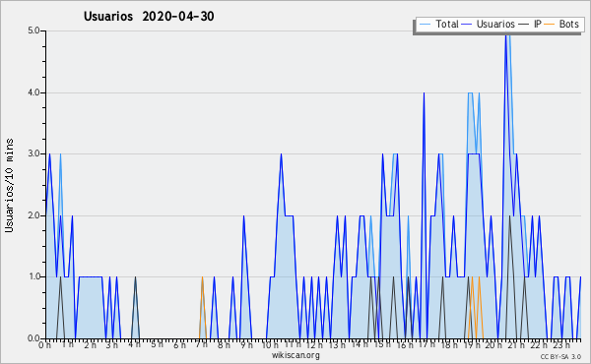Click the y-axis value 4.0
The height and width of the screenshot is (364, 591).
point(34,92)
